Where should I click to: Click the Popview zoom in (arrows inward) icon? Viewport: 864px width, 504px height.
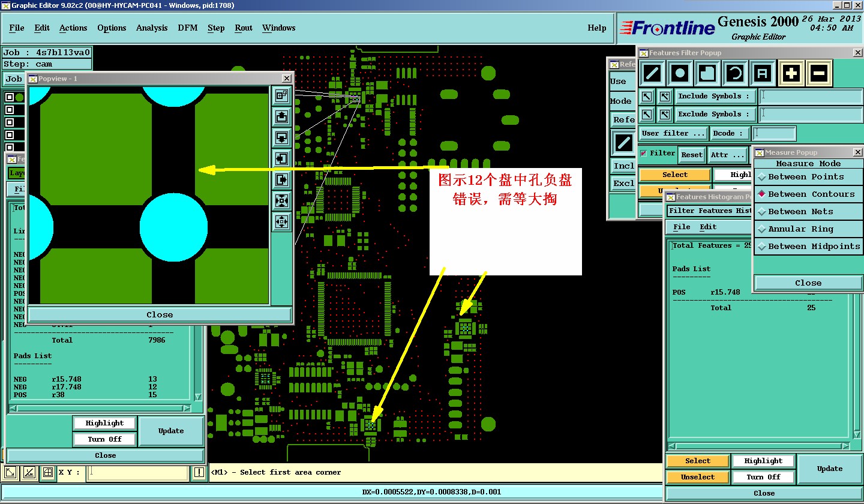tap(281, 200)
